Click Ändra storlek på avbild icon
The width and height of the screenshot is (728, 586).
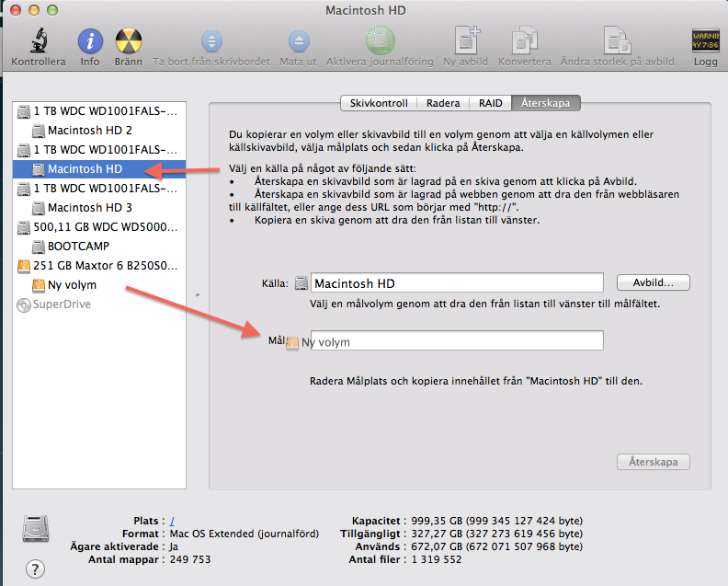pyautogui.click(x=617, y=40)
